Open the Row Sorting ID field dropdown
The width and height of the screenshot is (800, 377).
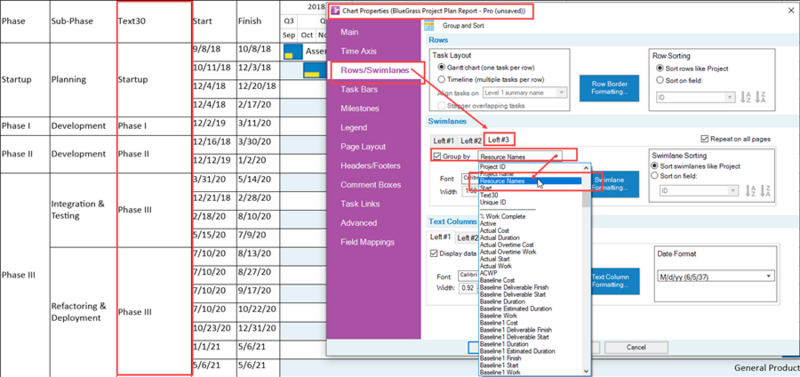[695, 97]
